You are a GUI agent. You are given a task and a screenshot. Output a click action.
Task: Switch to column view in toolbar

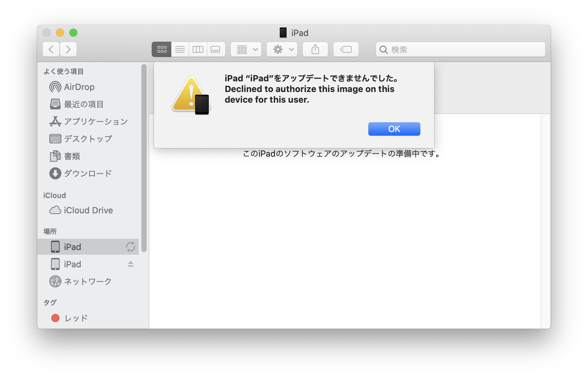coord(198,49)
